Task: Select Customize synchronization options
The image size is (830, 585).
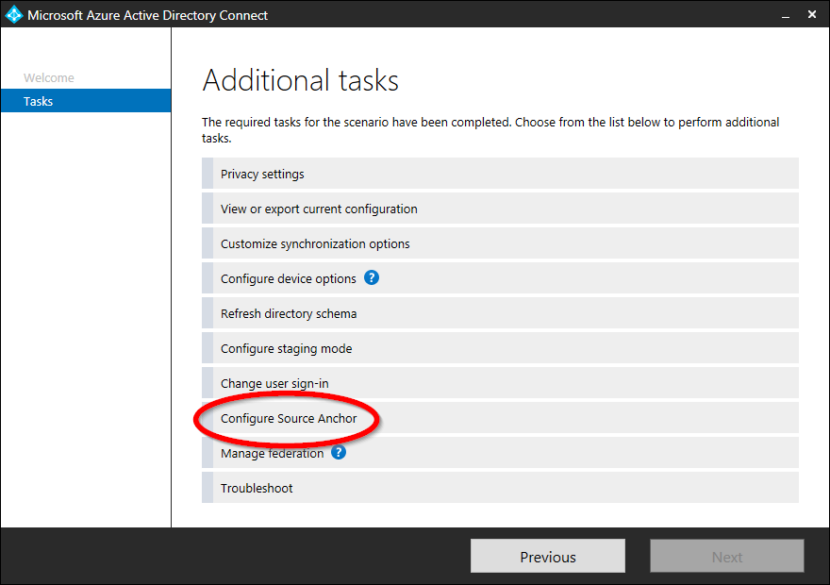Action: point(315,244)
